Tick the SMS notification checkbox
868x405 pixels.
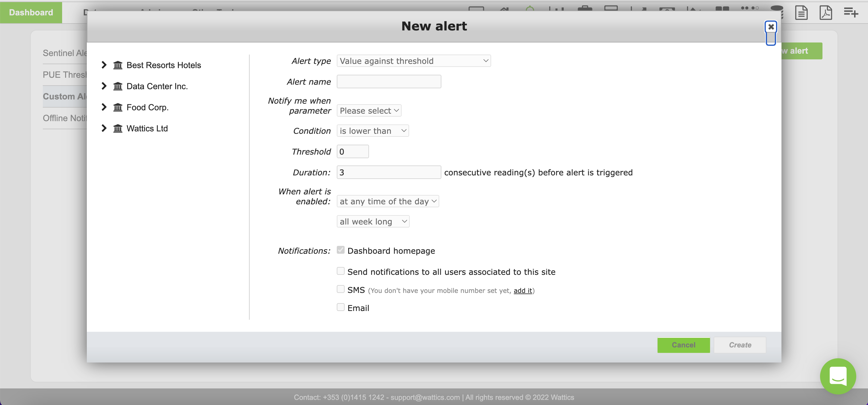pos(340,289)
